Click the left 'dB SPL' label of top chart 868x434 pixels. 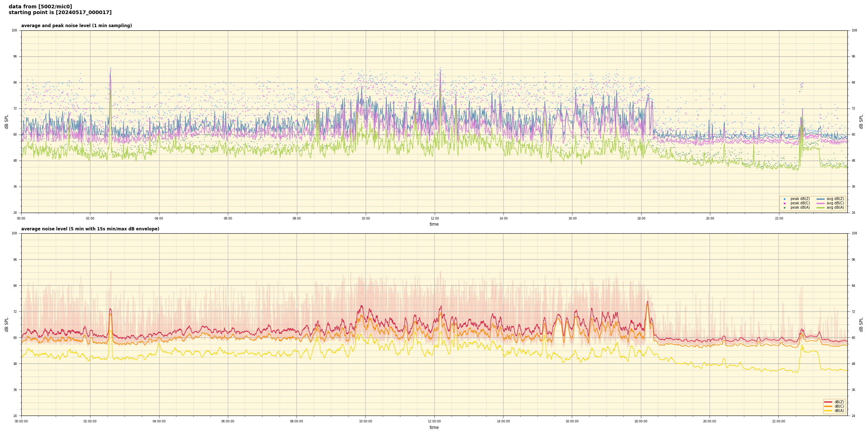[x=7, y=122]
